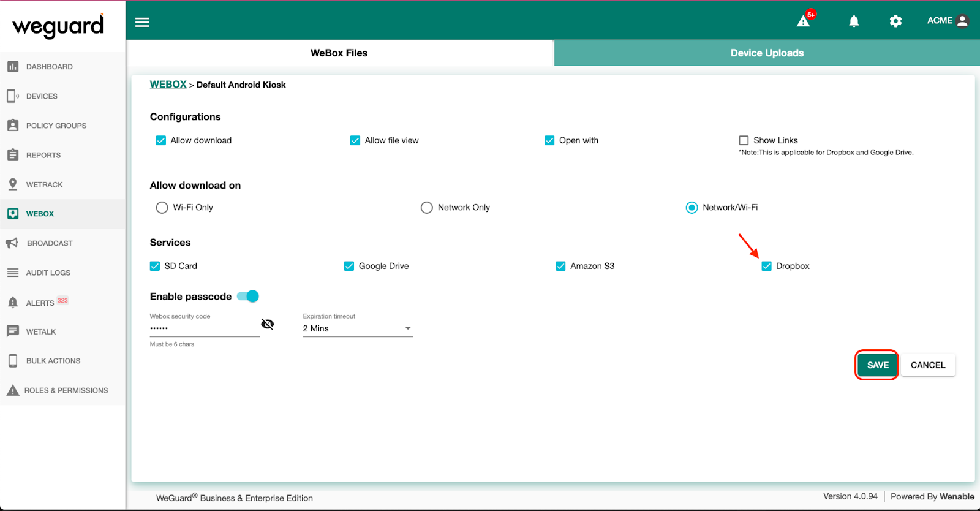Image resolution: width=980 pixels, height=511 pixels.
Task: Open Roles & Permissions from the sidebar
Action: pyautogui.click(x=62, y=390)
